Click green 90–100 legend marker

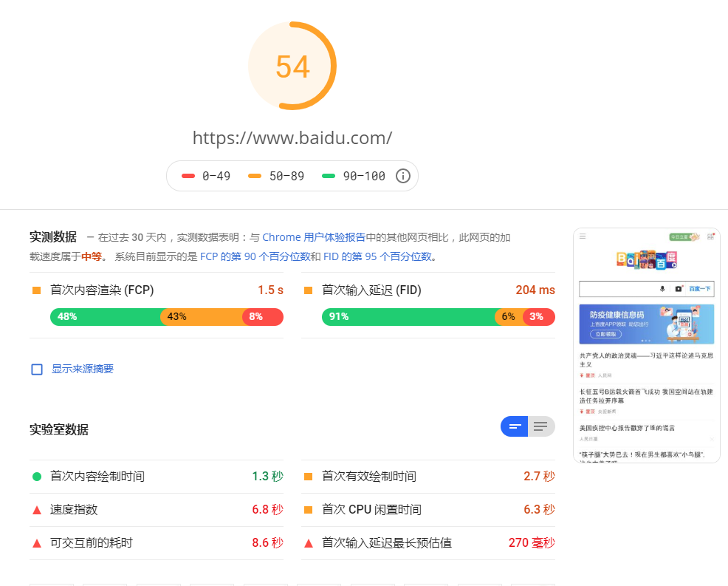pos(329,176)
